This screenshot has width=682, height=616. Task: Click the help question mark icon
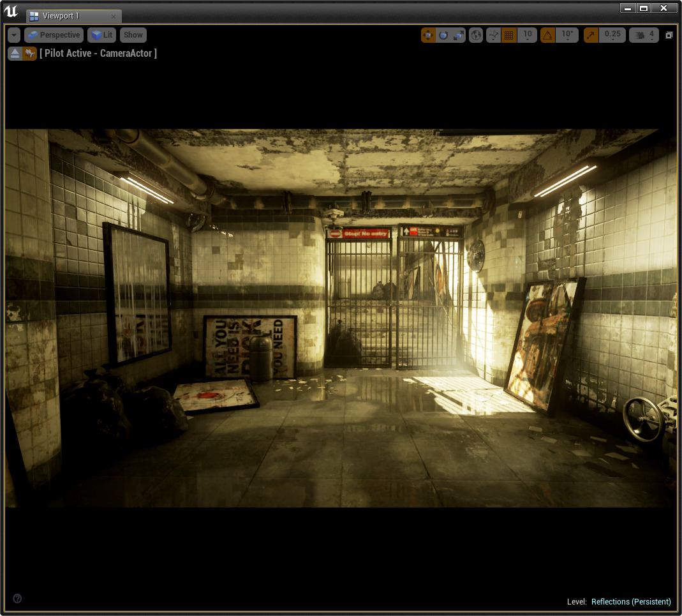pos(17,598)
